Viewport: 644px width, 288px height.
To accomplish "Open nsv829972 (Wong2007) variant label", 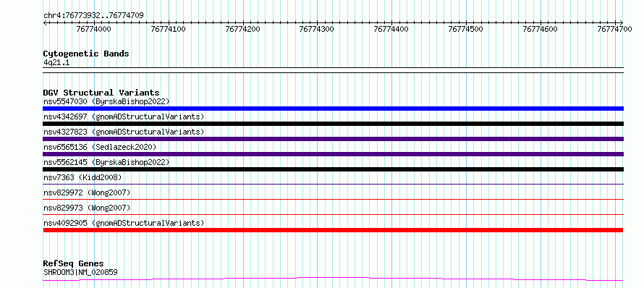I will point(87,192).
